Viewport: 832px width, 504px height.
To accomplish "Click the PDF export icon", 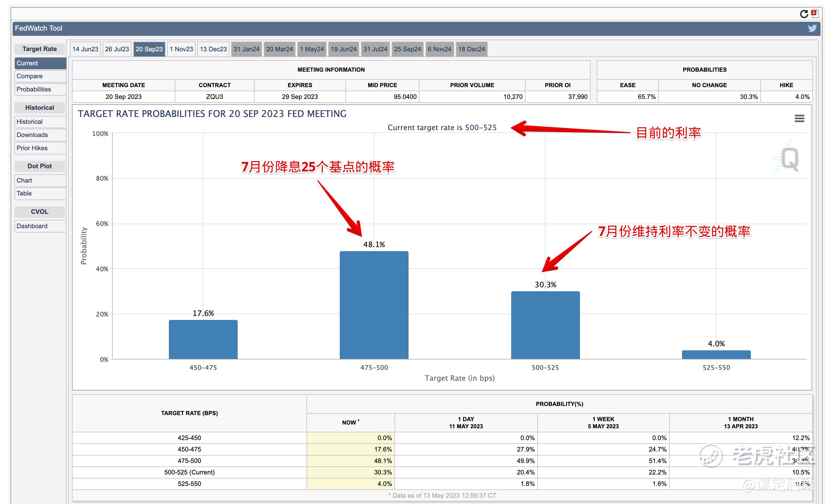I will (x=815, y=13).
